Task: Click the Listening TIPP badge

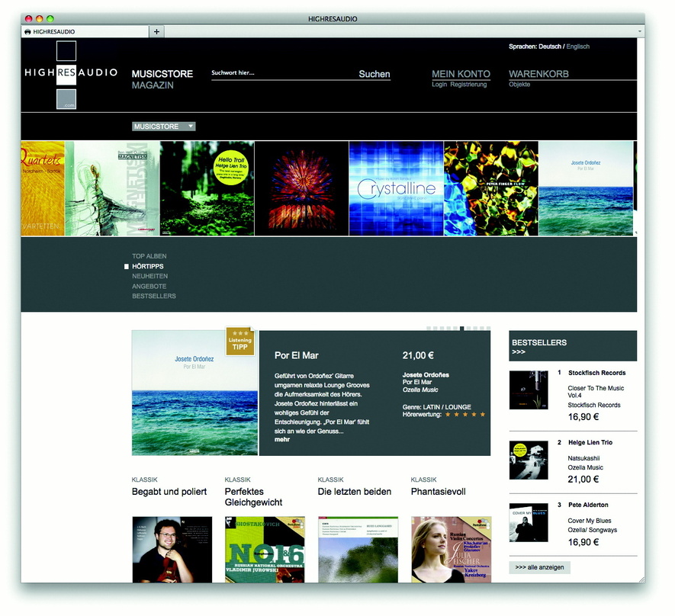Action: [239, 341]
